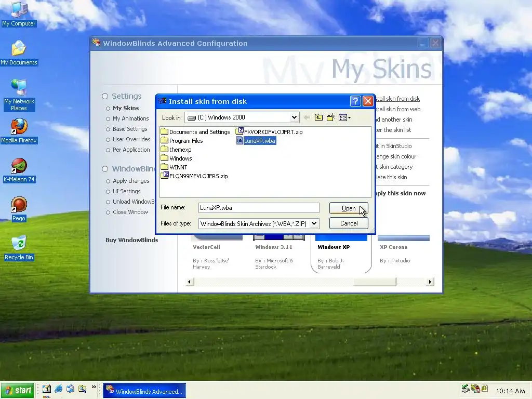Open the View menu icon in file dialog

pyautogui.click(x=344, y=117)
